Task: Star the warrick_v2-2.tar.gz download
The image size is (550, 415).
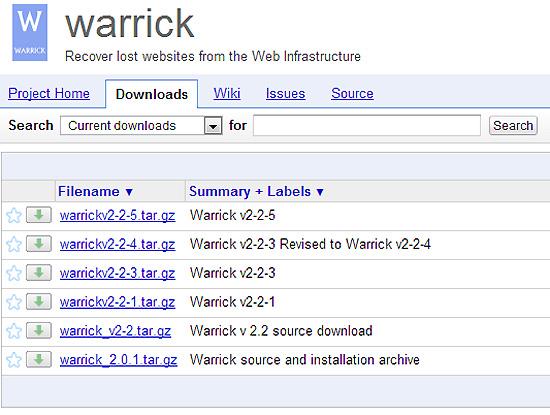Action: click(x=14, y=331)
